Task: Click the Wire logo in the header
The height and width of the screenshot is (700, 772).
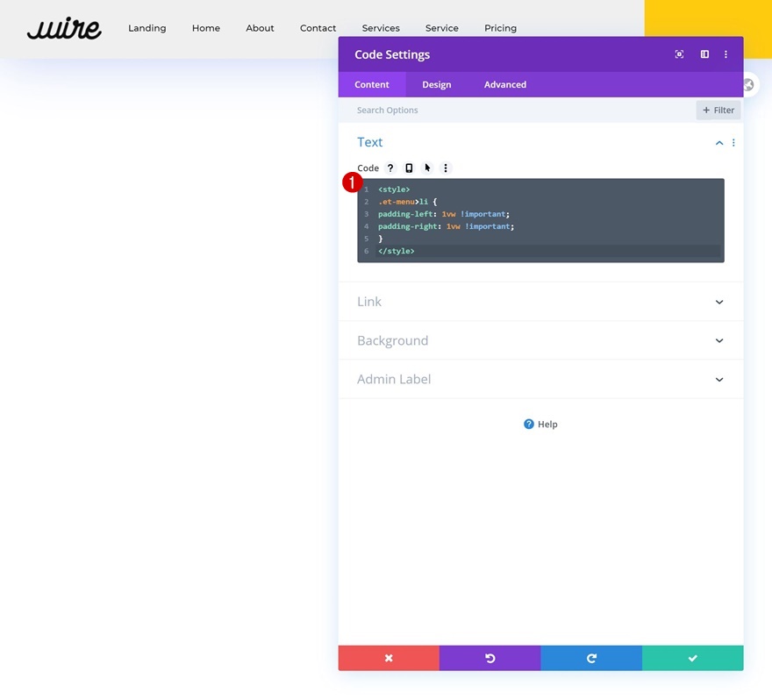Action: (64, 28)
